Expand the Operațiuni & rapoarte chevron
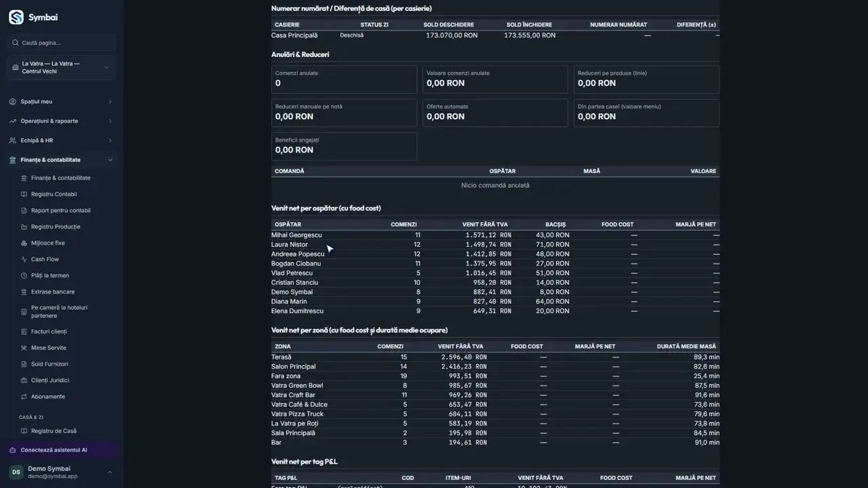 coord(110,121)
